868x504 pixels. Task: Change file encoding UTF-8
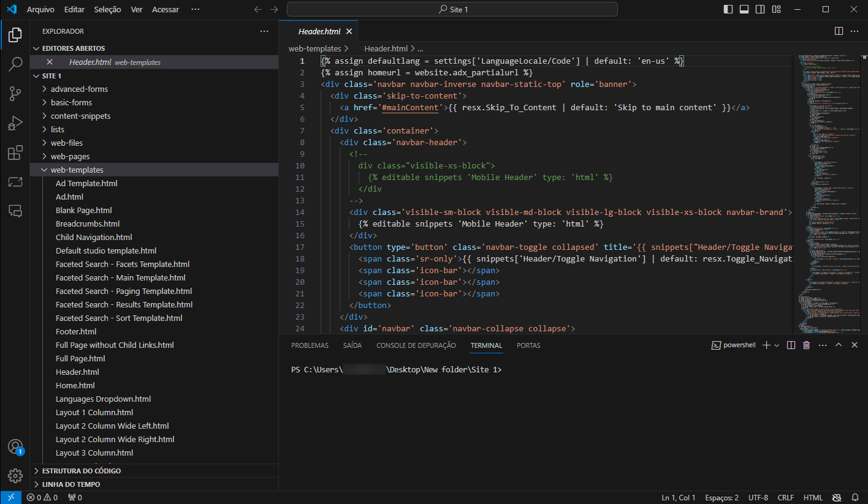[758, 497]
